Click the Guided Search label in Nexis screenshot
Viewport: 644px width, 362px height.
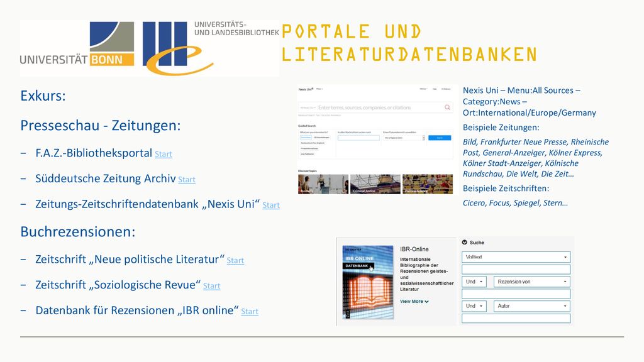[307, 126]
